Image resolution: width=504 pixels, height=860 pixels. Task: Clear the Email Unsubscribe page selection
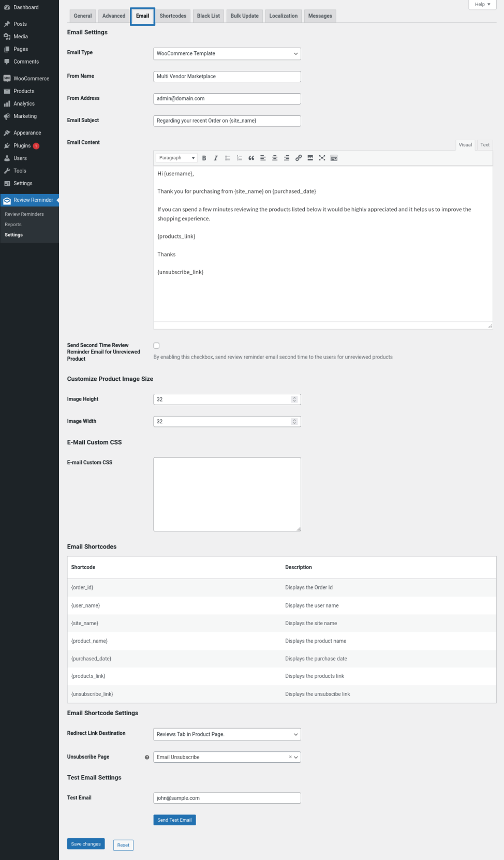pyautogui.click(x=290, y=757)
